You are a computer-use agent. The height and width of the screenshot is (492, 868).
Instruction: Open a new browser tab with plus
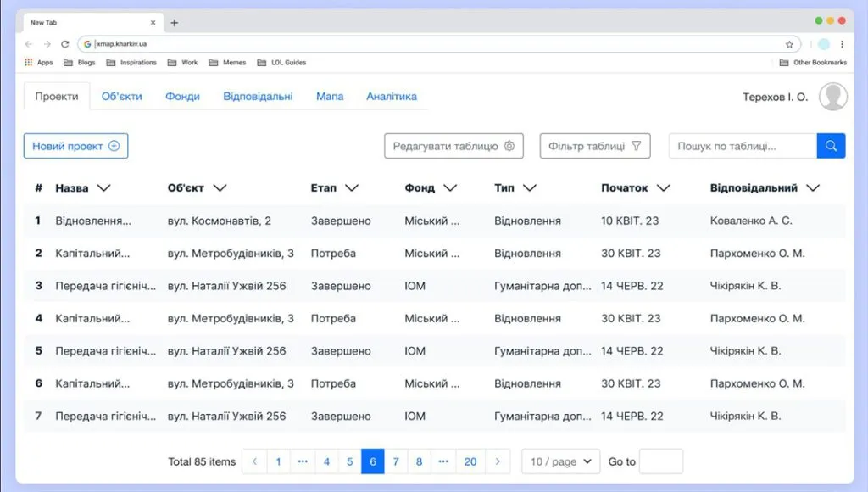[x=175, y=23]
